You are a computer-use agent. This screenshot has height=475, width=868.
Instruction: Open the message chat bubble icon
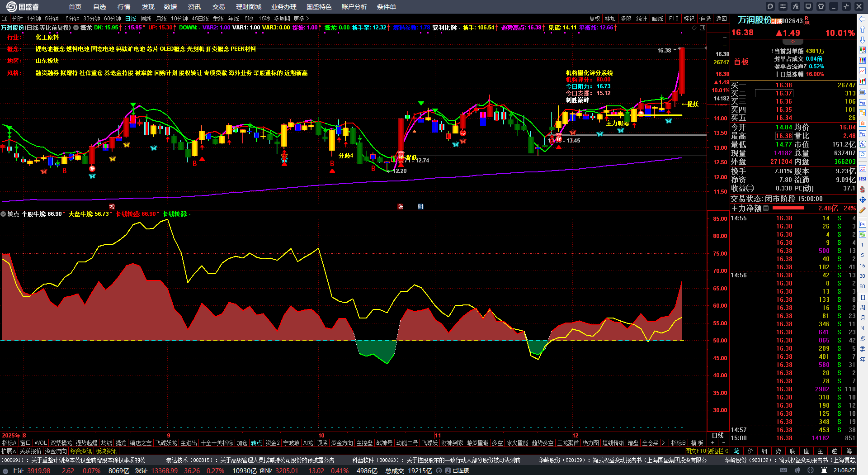(770, 6)
